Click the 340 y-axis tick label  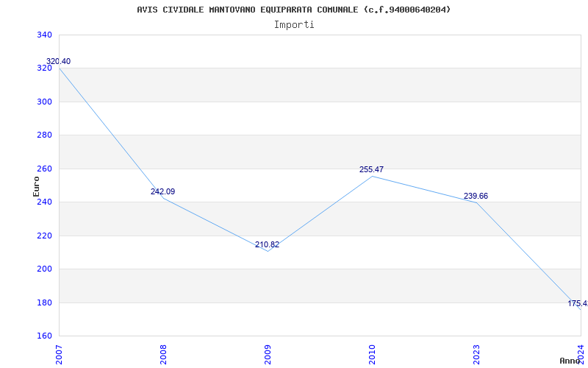(x=44, y=35)
